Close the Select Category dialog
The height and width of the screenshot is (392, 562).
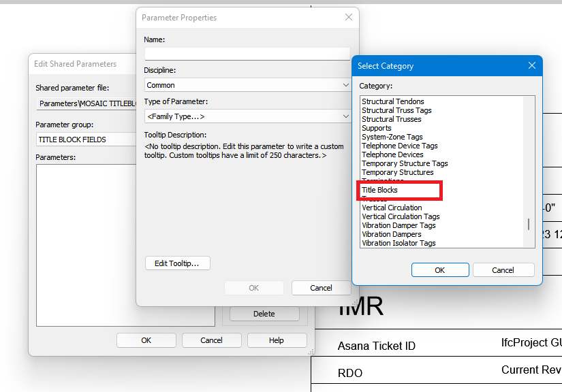531,65
